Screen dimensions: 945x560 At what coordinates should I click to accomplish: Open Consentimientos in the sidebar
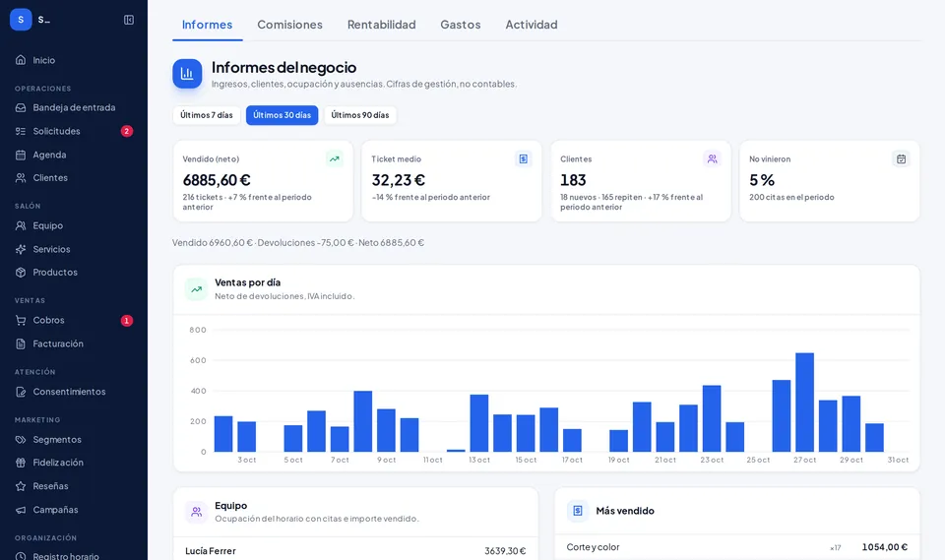74,392
